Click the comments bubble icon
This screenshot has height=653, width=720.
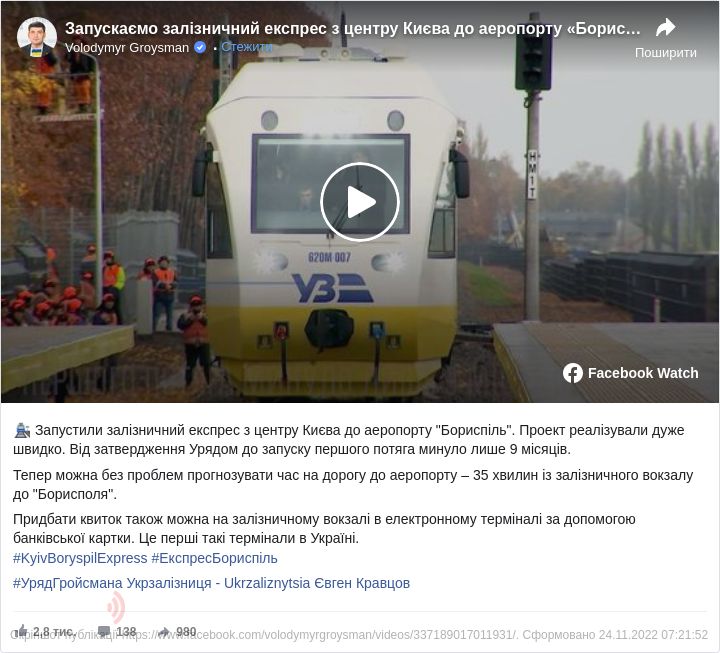(x=104, y=632)
